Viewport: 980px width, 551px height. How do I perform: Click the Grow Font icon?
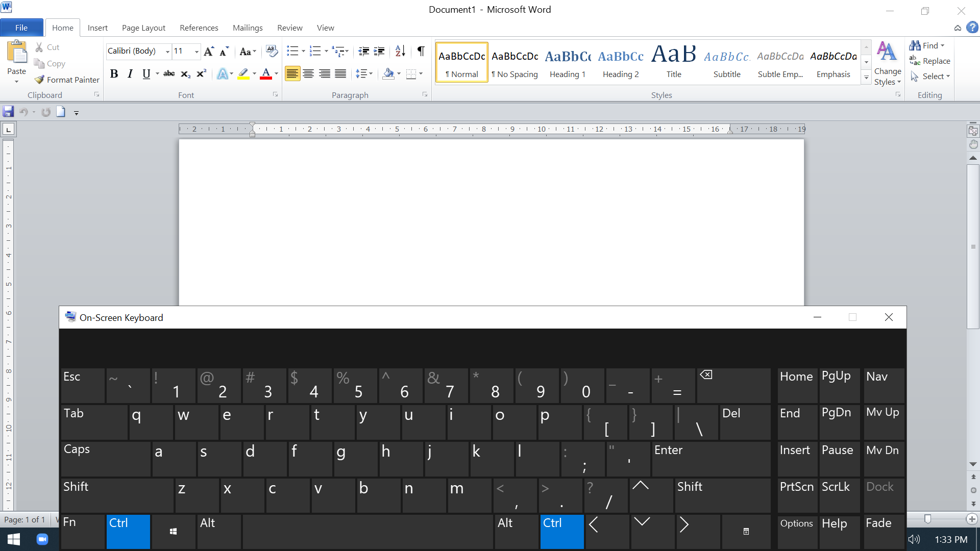point(208,51)
